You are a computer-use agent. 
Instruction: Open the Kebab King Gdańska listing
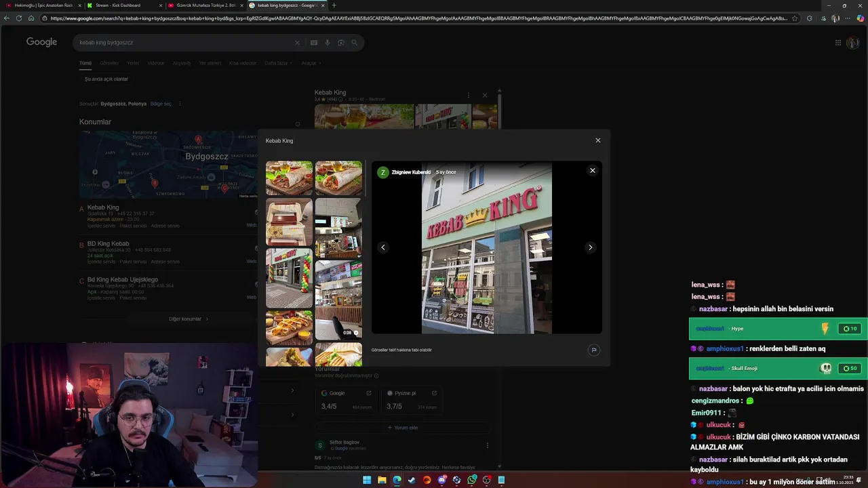(x=103, y=207)
